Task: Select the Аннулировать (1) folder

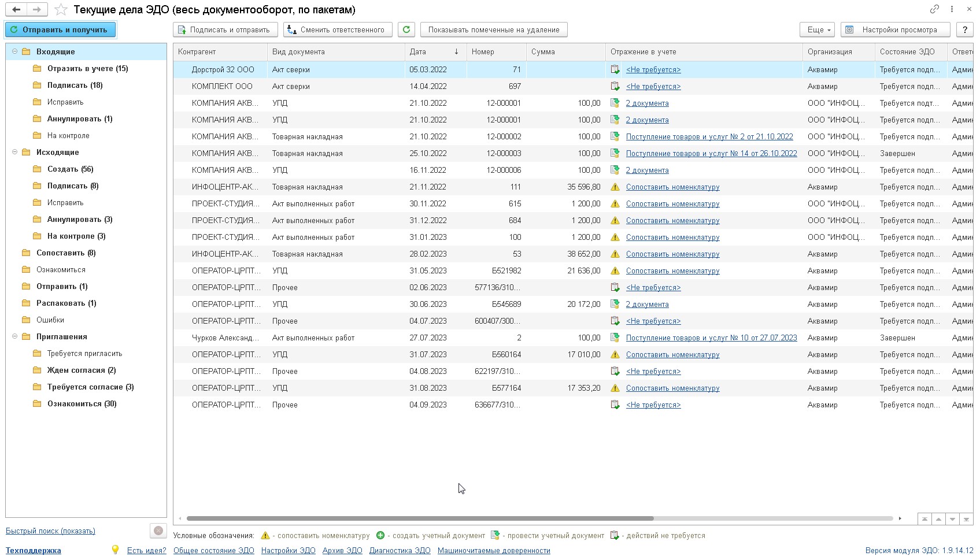Action: click(x=80, y=118)
